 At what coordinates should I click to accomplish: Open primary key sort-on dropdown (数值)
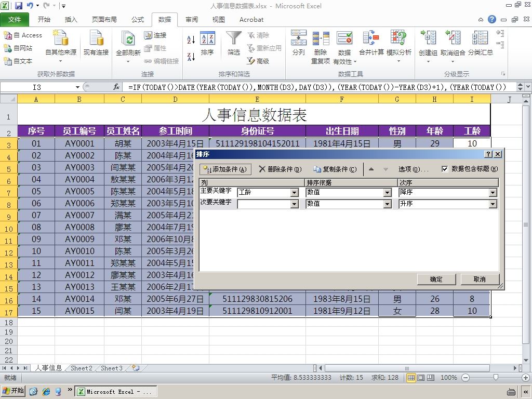click(x=388, y=193)
